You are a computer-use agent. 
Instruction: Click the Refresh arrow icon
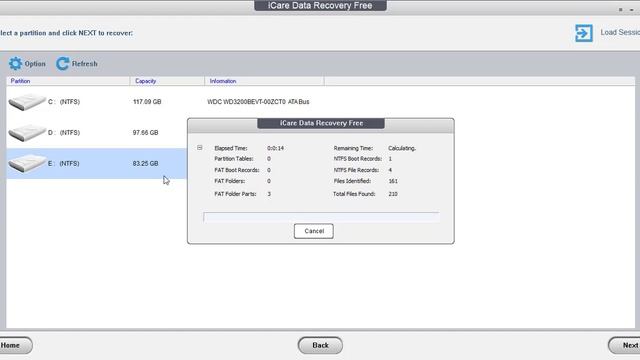pyautogui.click(x=62, y=64)
